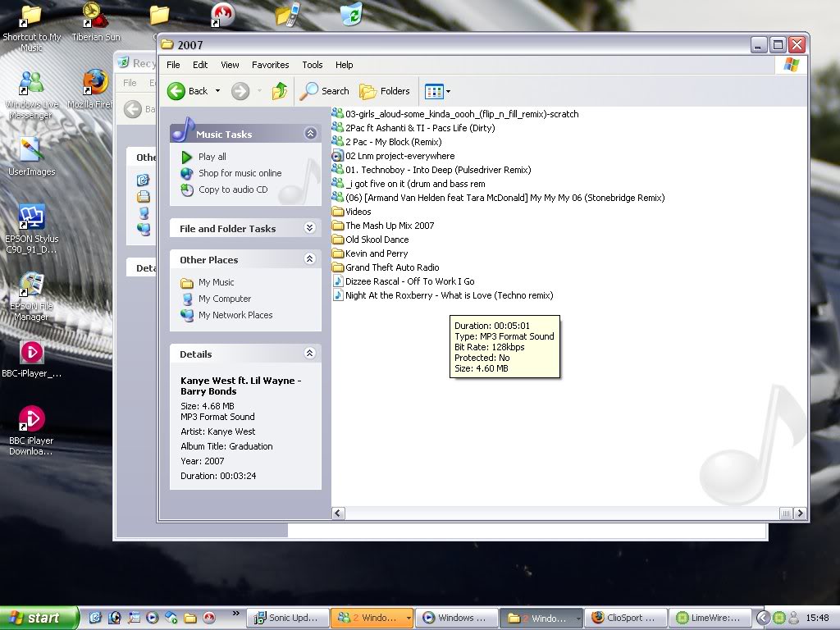Click Copy to audio CD link
The width and height of the screenshot is (840, 630).
(233, 189)
